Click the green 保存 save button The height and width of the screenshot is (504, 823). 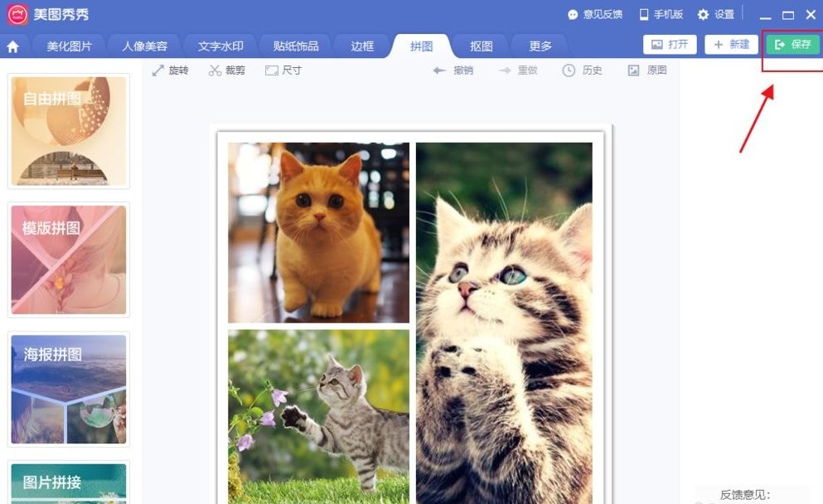click(792, 45)
